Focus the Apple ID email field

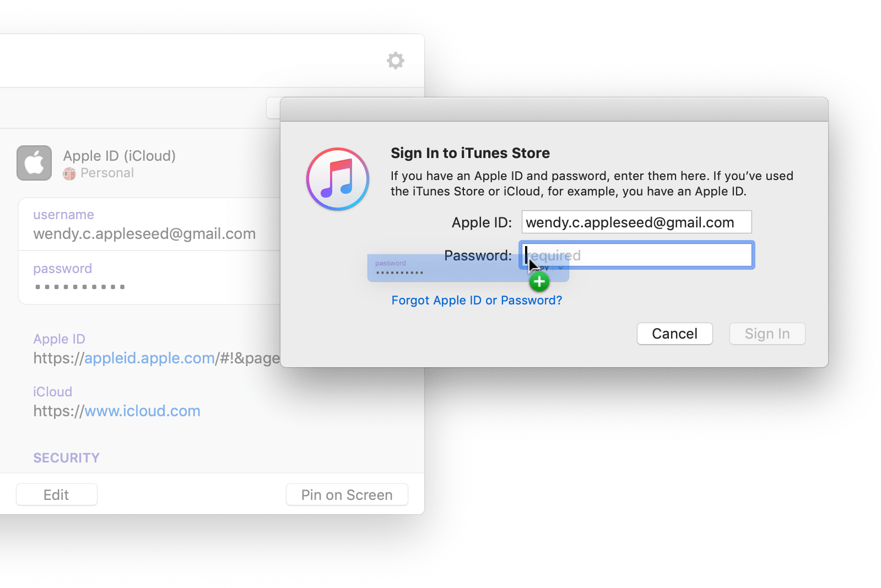tap(636, 222)
